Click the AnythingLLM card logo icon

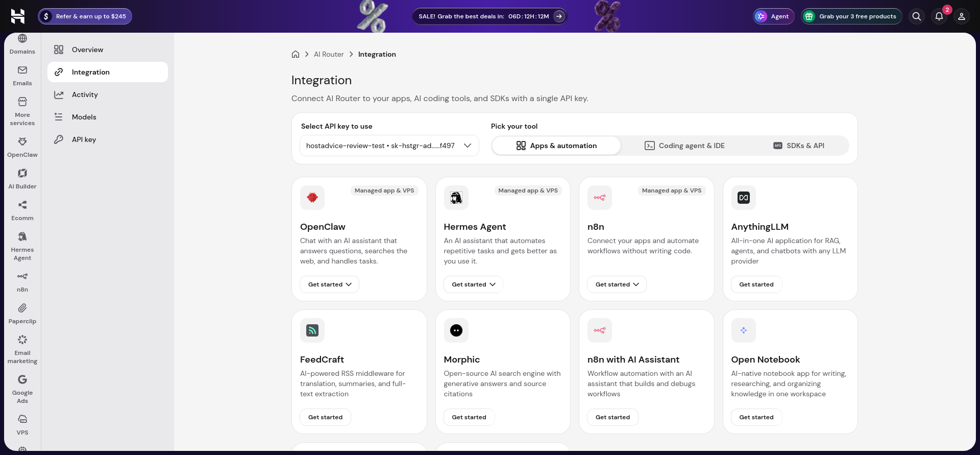pos(744,198)
